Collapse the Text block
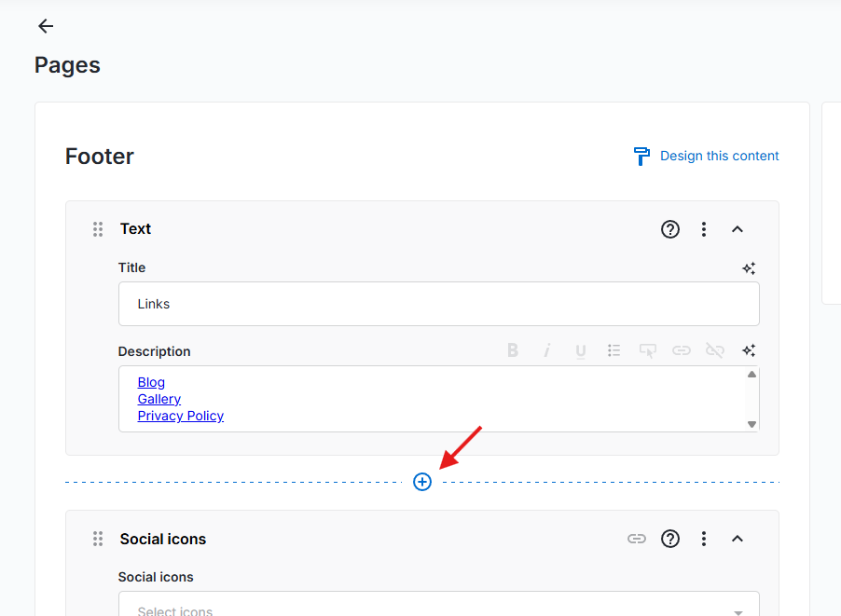The image size is (841, 616). (x=738, y=229)
